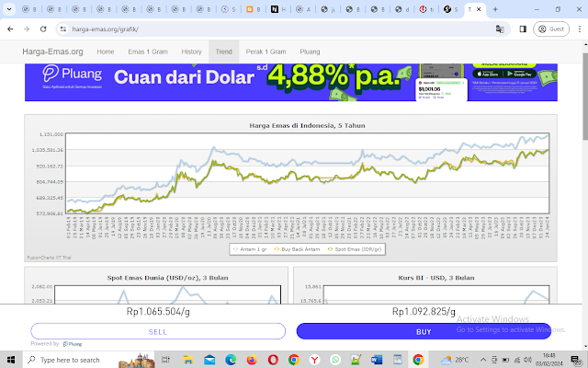Launch Firefox from the taskbar
Viewport: 588px width, 368px height.
(252, 360)
